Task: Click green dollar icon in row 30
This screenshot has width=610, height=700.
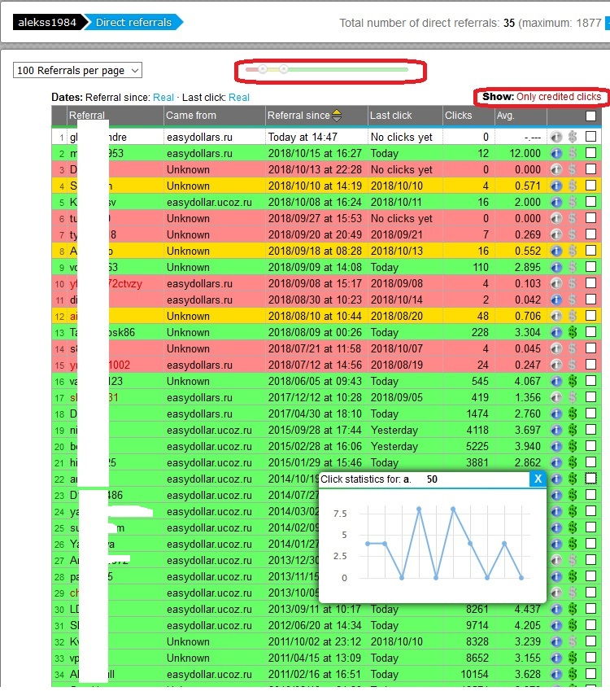Action: click(x=573, y=610)
